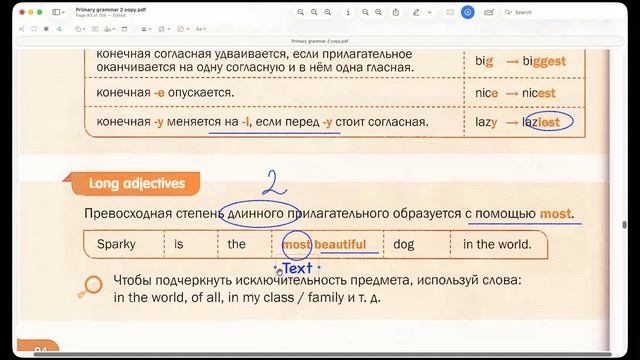Open the Aa Text Style menu
Image resolution: width=640 pixels, height=360 pixels.
click(200, 29)
